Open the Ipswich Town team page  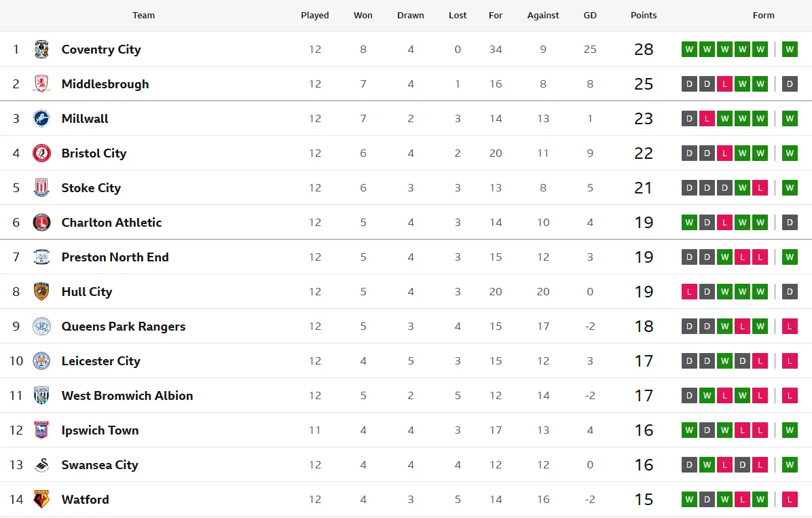(x=100, y=430)
